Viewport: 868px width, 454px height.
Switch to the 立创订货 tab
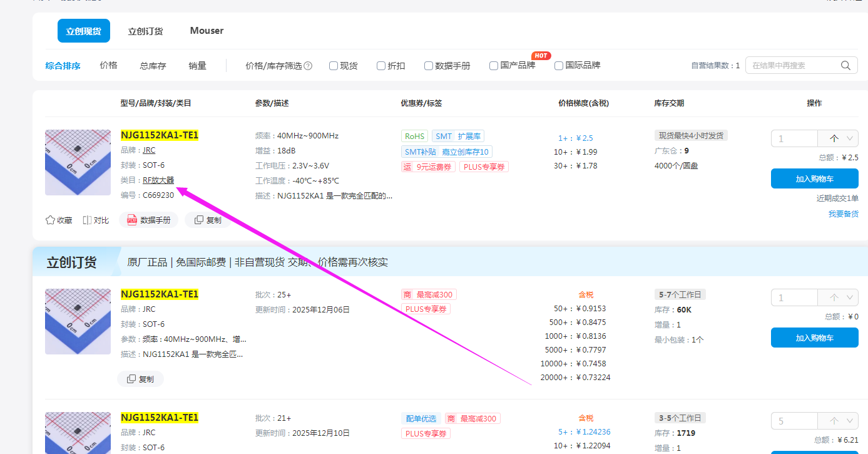[x=145, y=31]
